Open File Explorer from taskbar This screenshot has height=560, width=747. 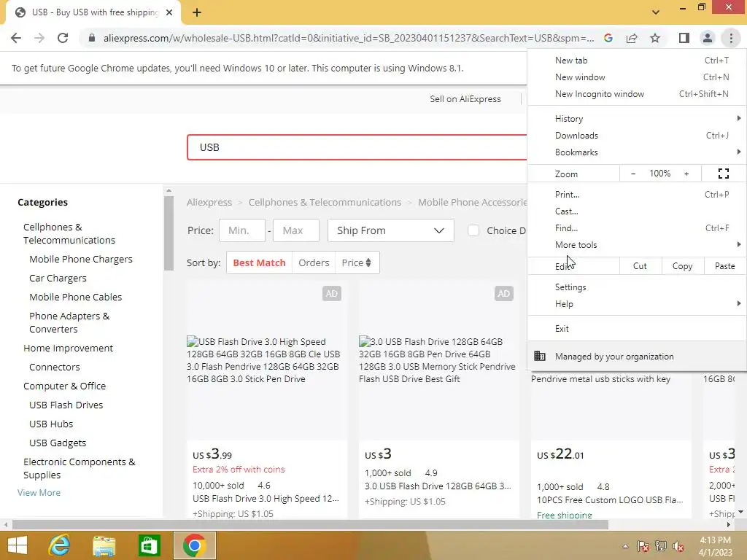pyautogui.click(x=104, y=545)
